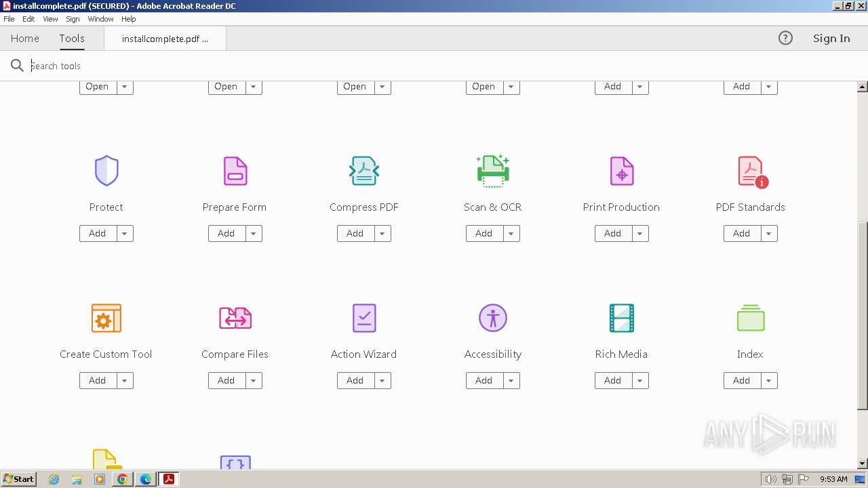Open the File menu
This screenshot has height=488, width=868.
(9, 19)
